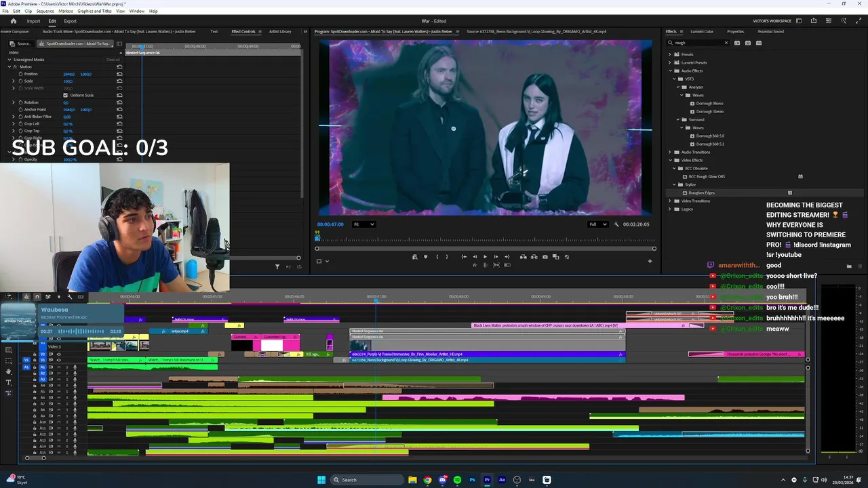Step back one frame in Program monitor

point(475,257)
